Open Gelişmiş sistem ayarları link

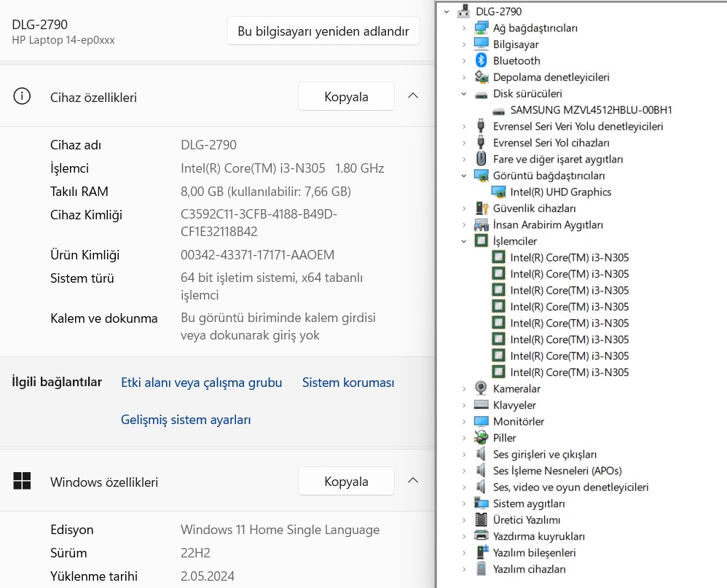(186, 420)
